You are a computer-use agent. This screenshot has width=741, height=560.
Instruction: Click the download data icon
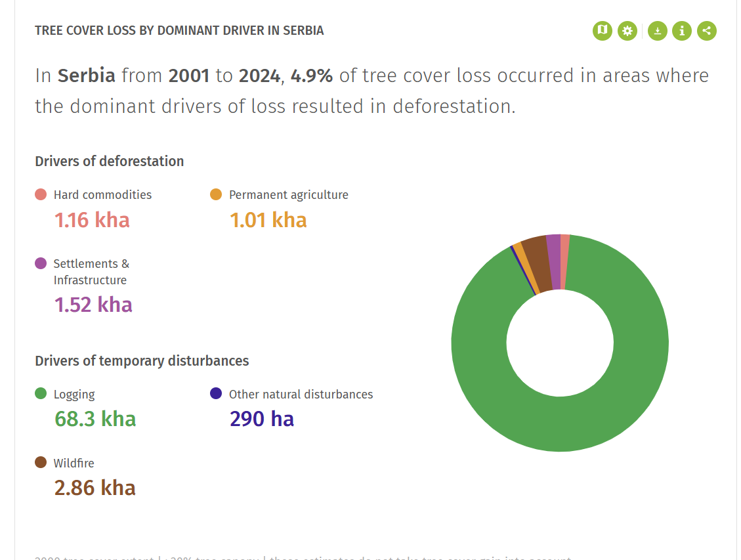click(657, 30)
